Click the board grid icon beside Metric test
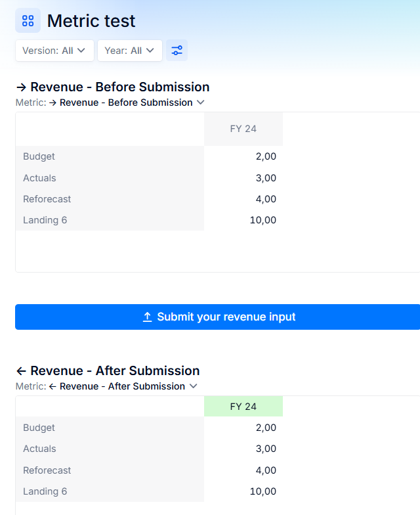Viewport: 420px width, 515px height. 28,21
